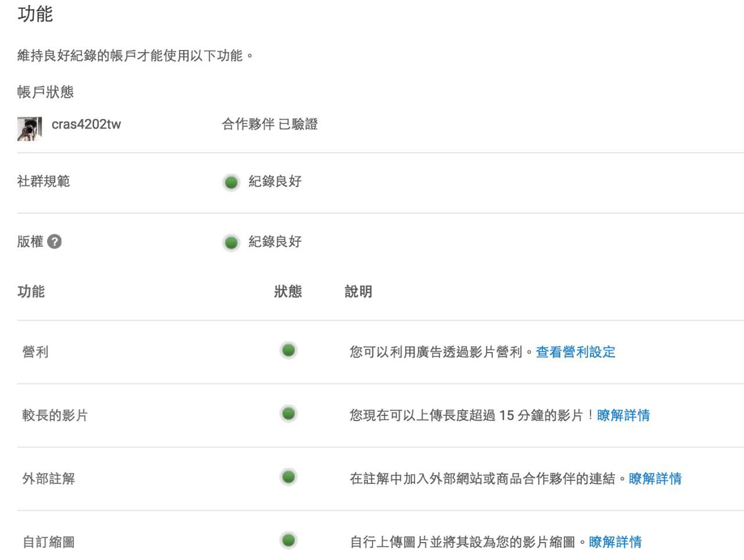Screen dimensions: 744x560
Task: Click green status dot for 較長的影片
Action: click(x=288, y=414)
